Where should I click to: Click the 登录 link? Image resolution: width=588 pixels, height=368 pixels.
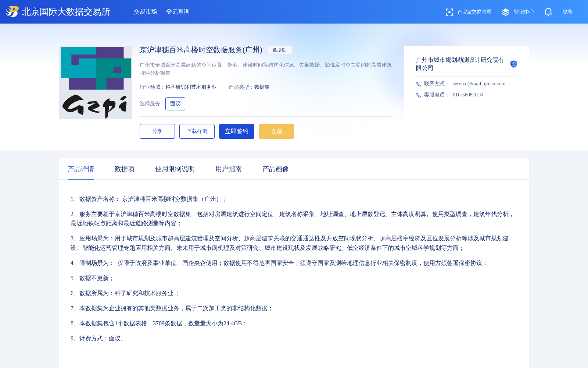pyautogui.click(x=567, y=12)
